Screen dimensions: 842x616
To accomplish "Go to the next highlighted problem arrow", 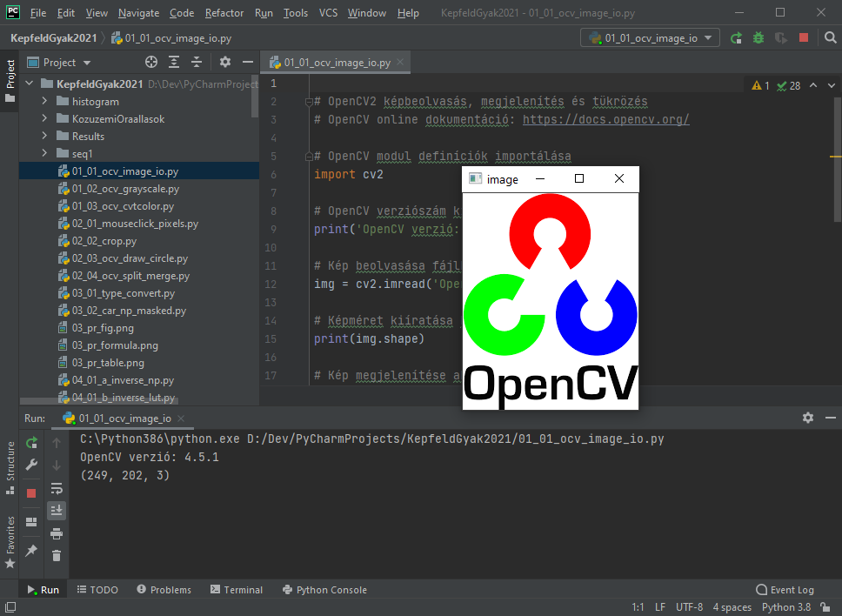I will tap(832, 85).
